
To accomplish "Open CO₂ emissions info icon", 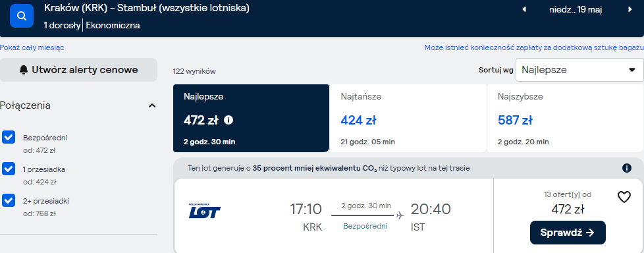I will (x=626, y=168).
